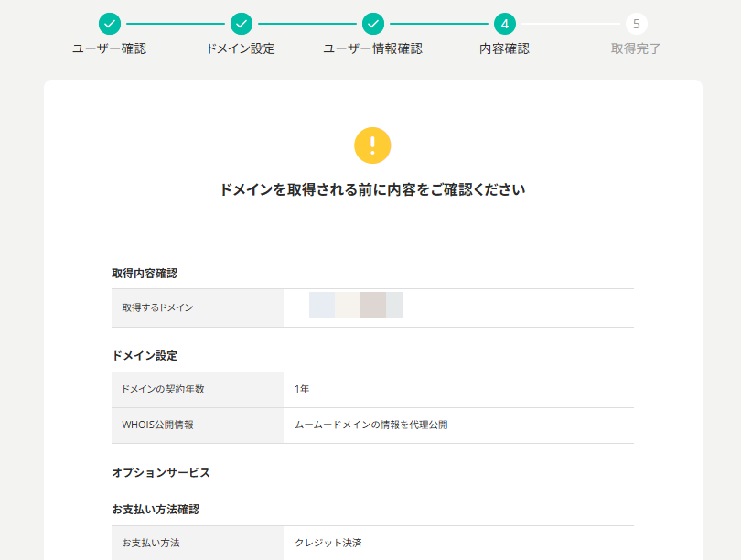The image size is (741, 560).
Task: Click the ユーザー情報確認 step checkmark icon
Action: point(372,24)
